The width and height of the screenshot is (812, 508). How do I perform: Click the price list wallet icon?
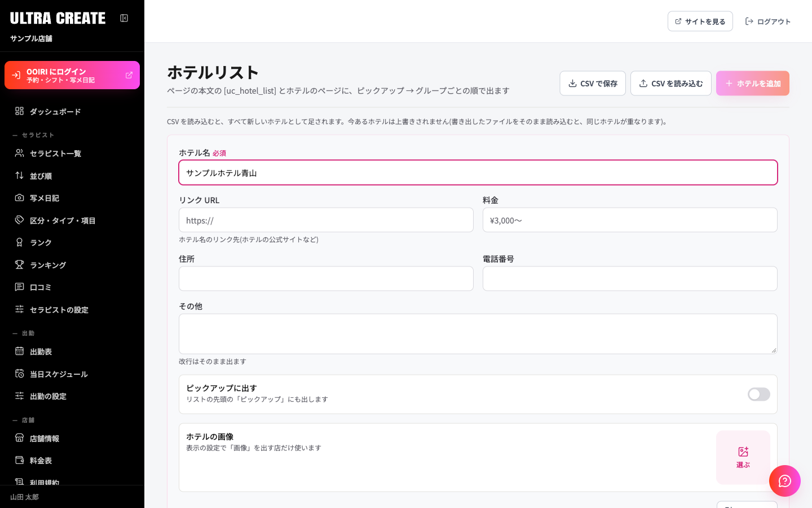[x=19, y=460]
